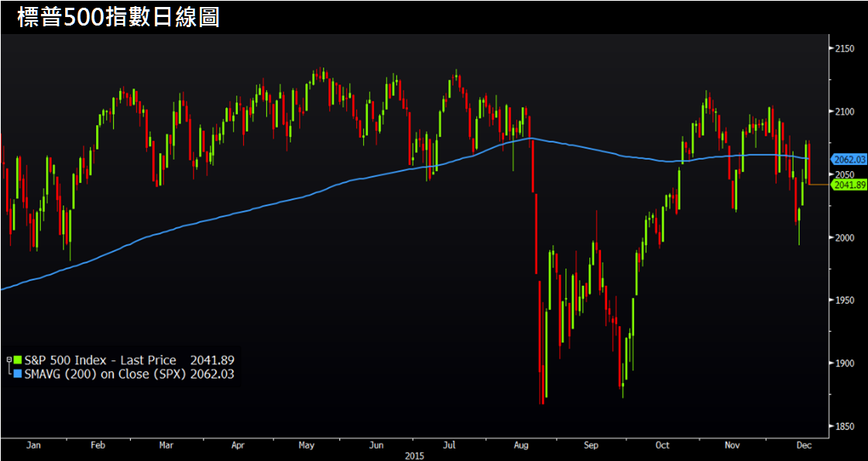Click the 1950 price axis label
The image size is (868, 461).
(x=844, y=301)
